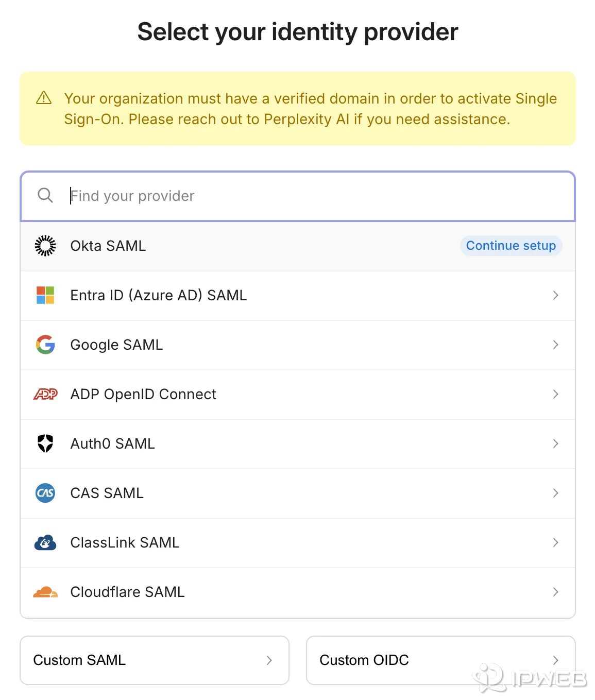Click the ClassLink cloud logo icon
The image size is (595, 700).
(45, 542)
